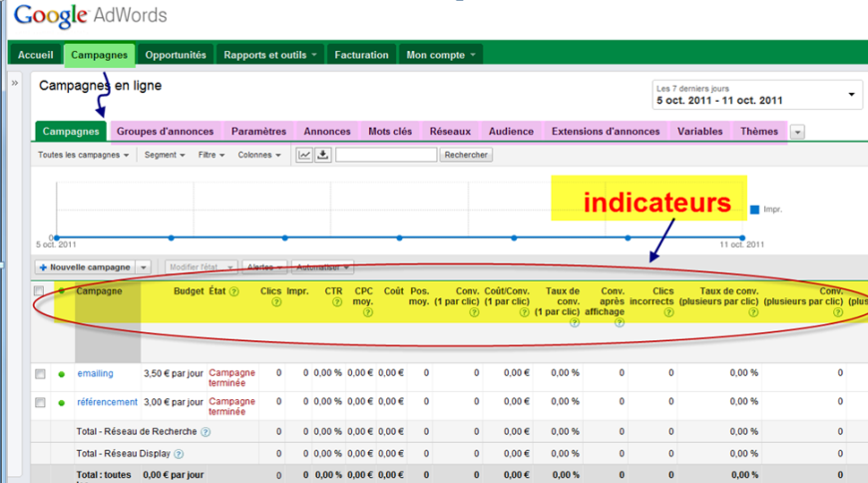Viewport: 868px width, 483px height.
Task: Sort by Budget column header
Action: click(189, 291)
